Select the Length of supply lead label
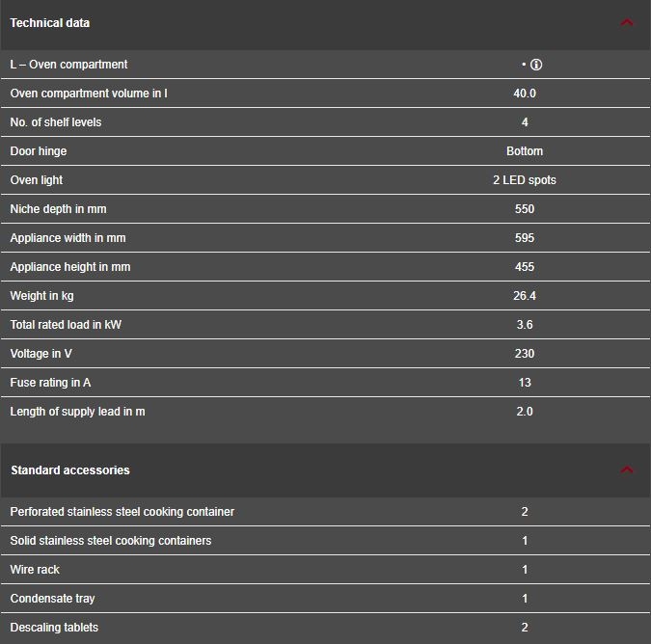 pos(78,412)
